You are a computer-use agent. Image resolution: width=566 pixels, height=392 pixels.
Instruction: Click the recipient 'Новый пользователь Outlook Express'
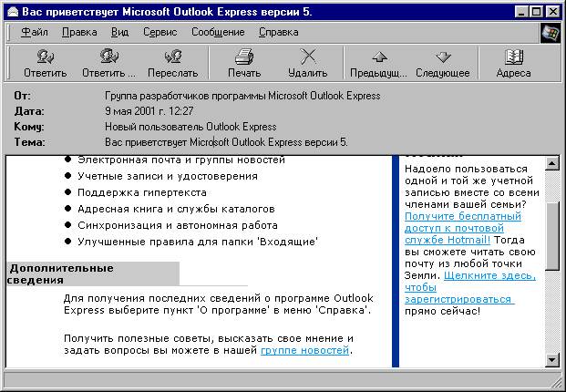190,127
